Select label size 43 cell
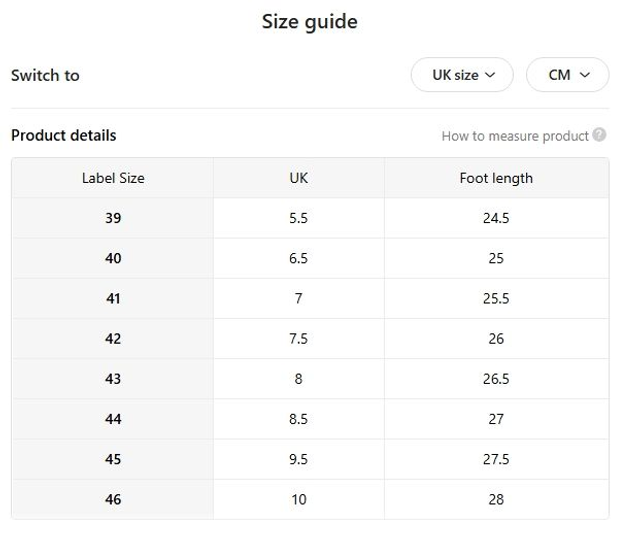The image size is (640, 542). tap(113, 379)
